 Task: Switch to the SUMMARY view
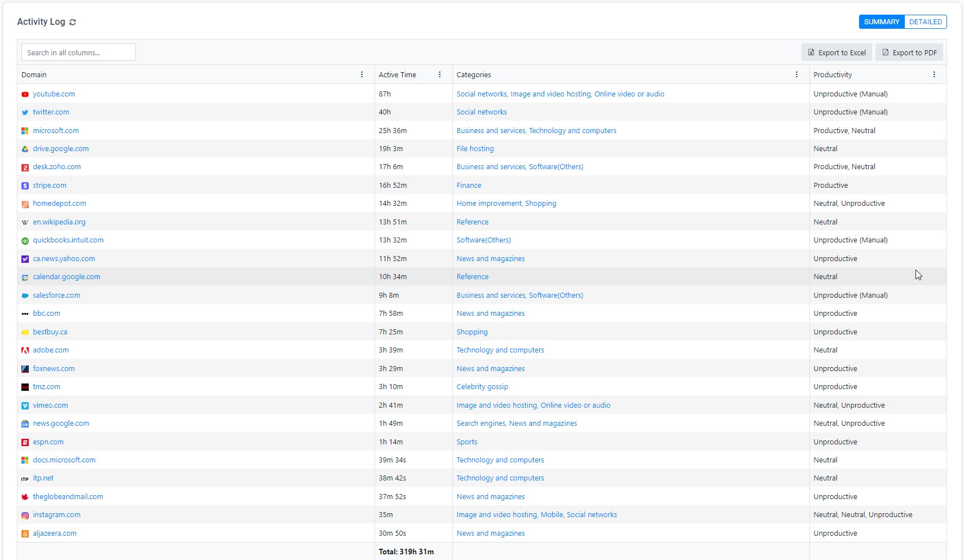pyautogui.click(x=882, y=22)
